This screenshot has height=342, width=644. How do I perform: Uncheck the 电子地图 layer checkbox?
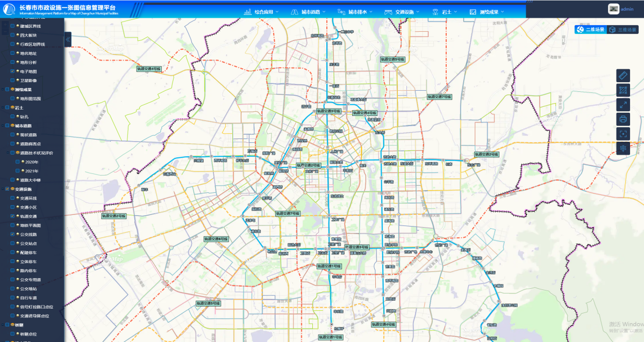[13, 71]
